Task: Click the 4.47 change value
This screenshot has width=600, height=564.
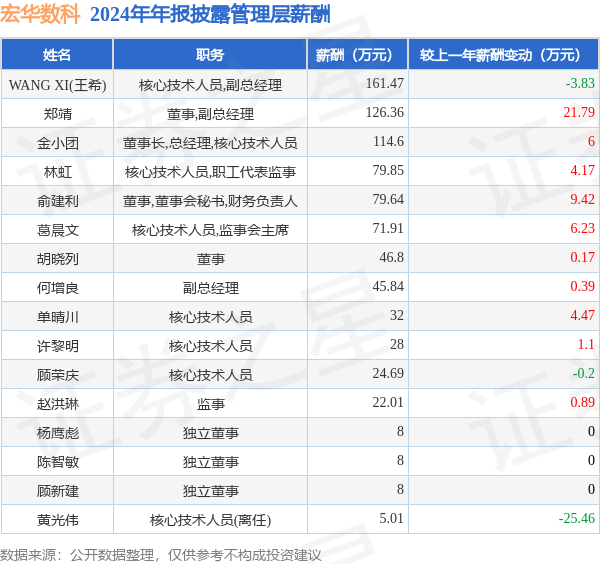Action: click(x=582, y=315)
